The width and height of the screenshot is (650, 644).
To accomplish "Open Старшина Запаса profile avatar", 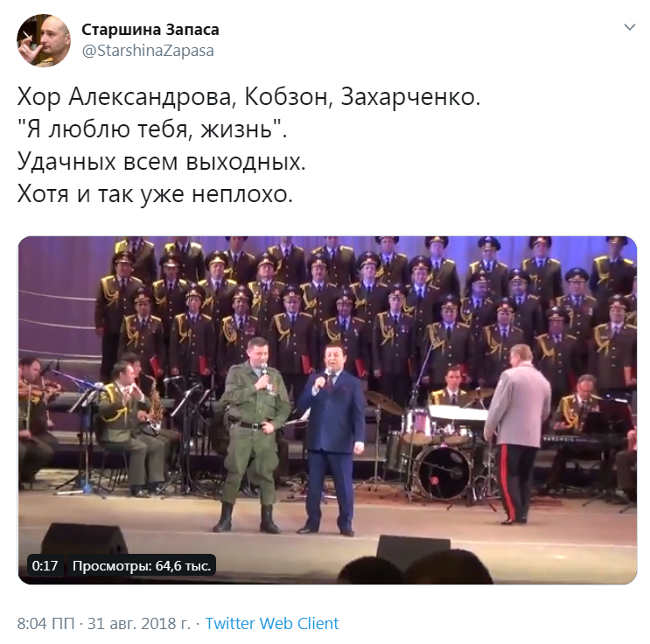I will click(x=44, y=40).
